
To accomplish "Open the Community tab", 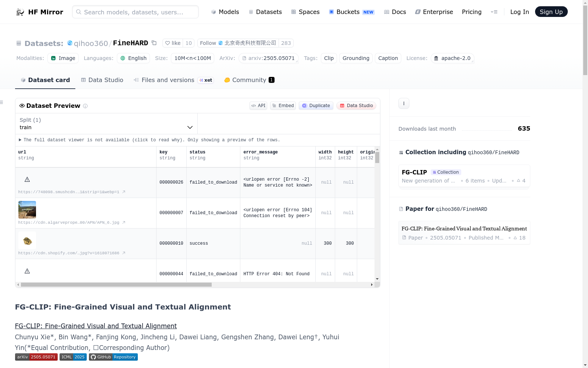I will click(249, 80).
